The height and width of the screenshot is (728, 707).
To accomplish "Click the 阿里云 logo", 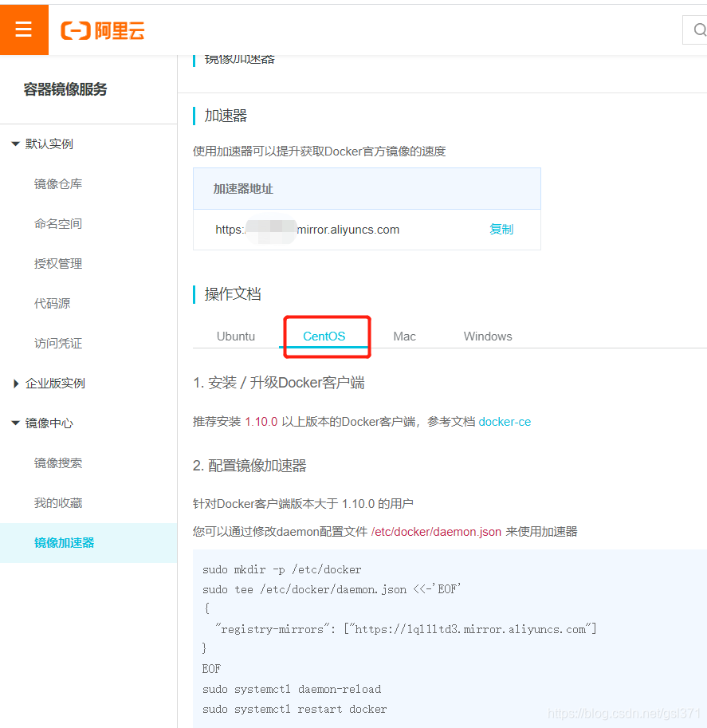I will pos(102,30).
